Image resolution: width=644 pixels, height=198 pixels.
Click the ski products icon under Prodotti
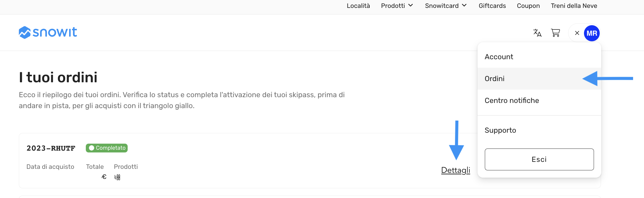(x=117, y=177)
